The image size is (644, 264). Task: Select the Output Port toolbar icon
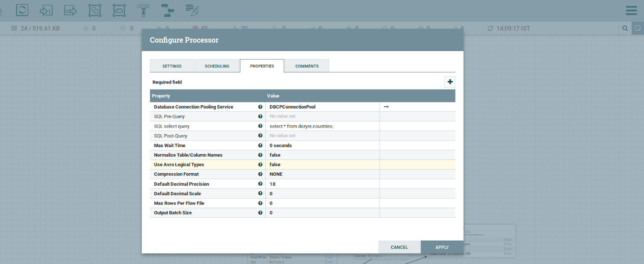70,10
